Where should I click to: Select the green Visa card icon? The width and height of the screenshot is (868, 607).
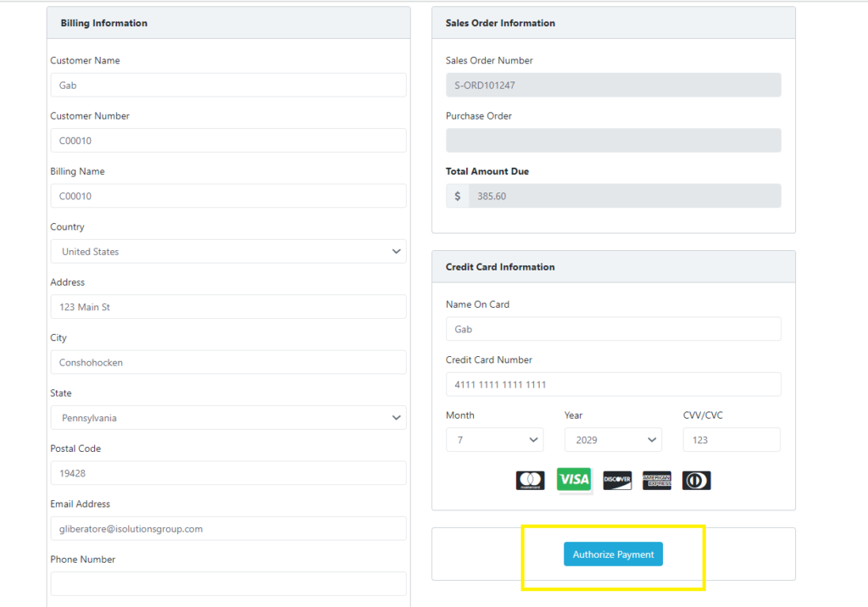(x=573, y=480)
